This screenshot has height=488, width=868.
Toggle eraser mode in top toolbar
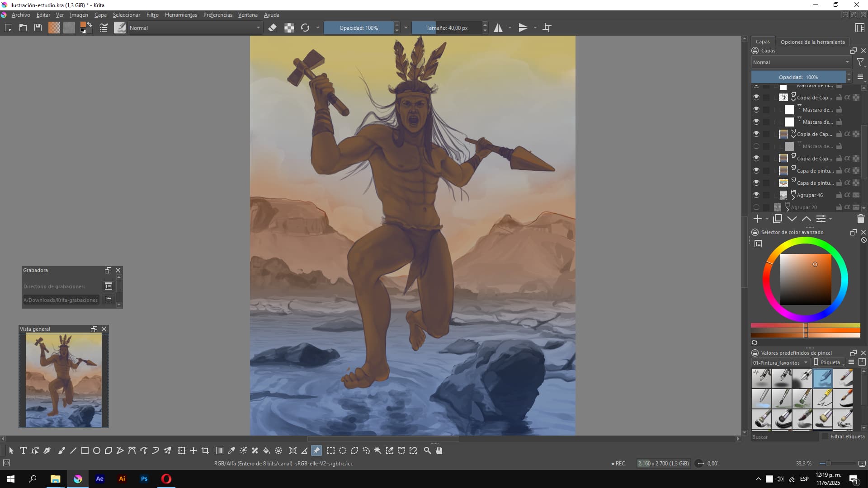click(273, 28)
